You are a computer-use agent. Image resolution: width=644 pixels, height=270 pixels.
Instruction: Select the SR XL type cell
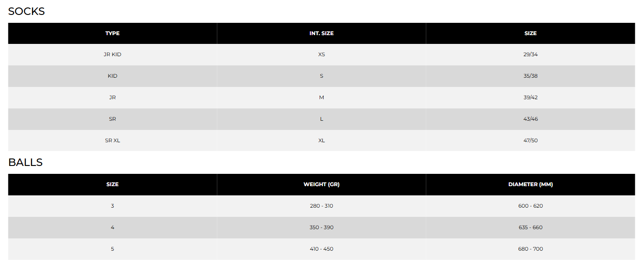coord(112,140)
